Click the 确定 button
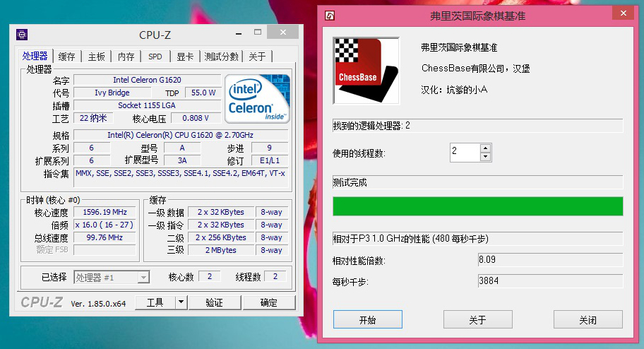This screenshot has height=349, width=644. [x=269, y=302]
